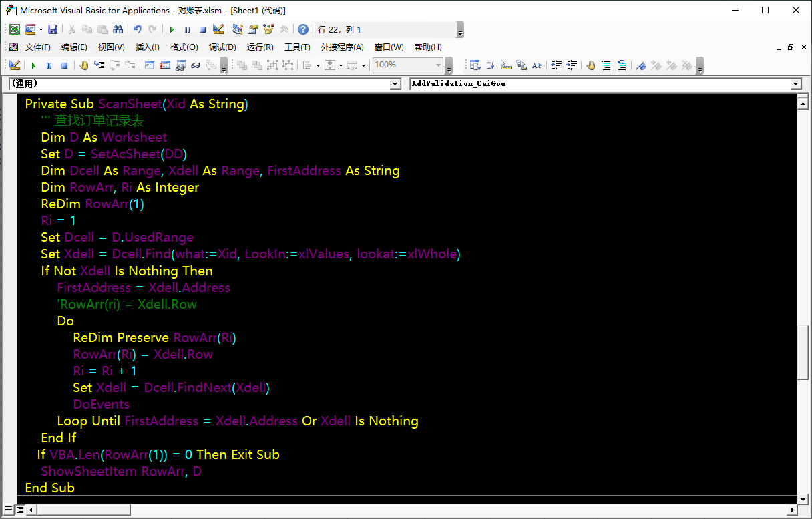The height and width of the screenshot is (519, 812).
Task: Toggle breakpoint via Edit toolbar hand icon
Action: pyautogui.click(x=591, y=65)
